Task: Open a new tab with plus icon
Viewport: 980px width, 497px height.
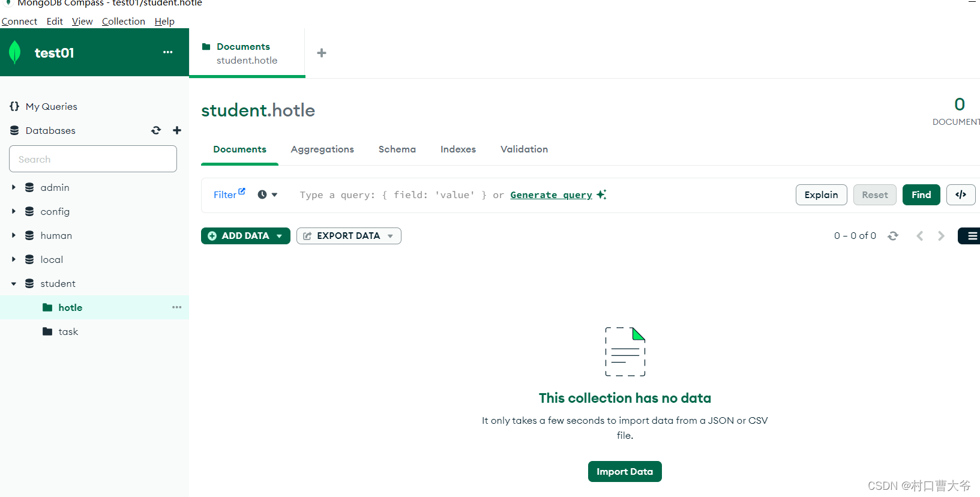Action: point(322,53)
